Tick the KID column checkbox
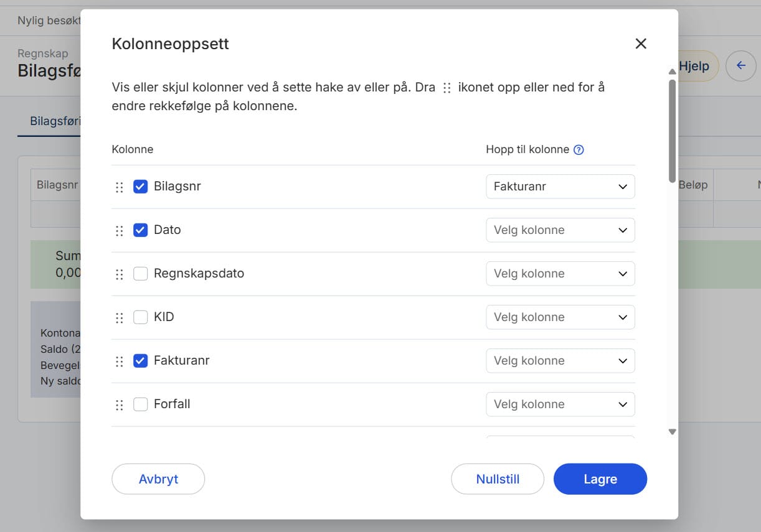 click(x=141, y=317)
